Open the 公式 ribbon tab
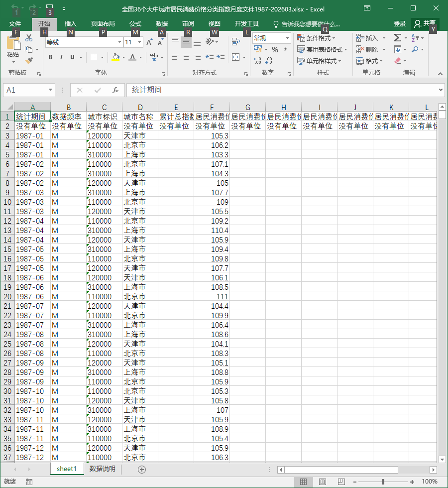 pyautogui.click(x=135, y=24)
